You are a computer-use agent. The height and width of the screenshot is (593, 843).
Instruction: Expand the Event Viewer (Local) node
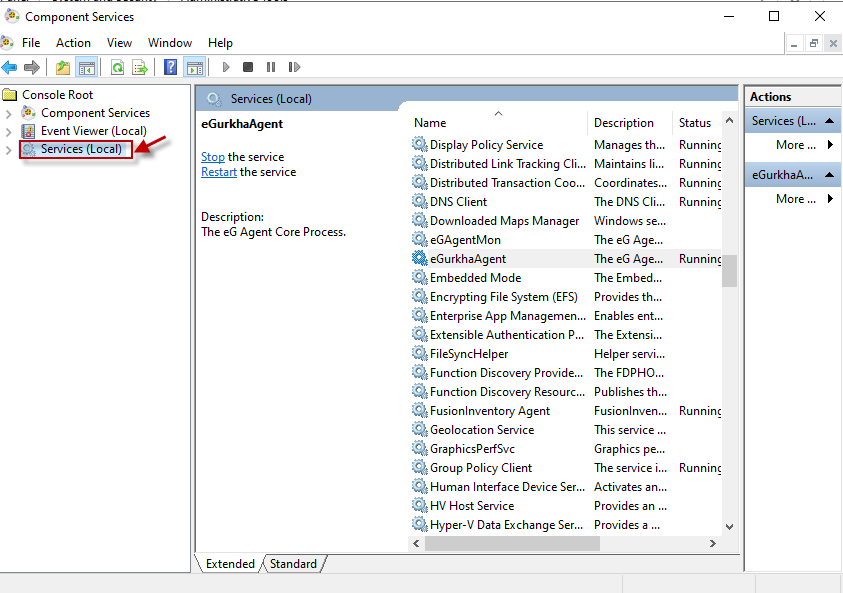click(9, 132)
